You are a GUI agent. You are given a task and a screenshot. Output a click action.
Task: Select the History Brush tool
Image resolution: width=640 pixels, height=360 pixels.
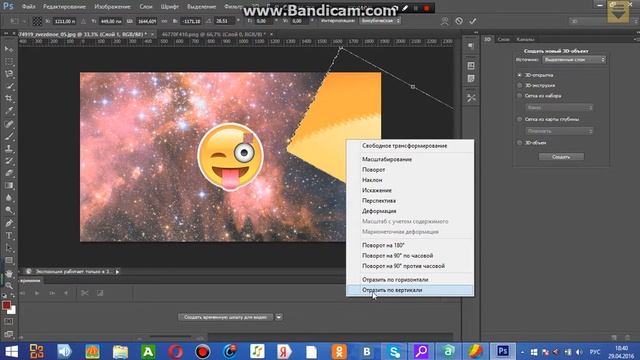[x=9, y=161]
